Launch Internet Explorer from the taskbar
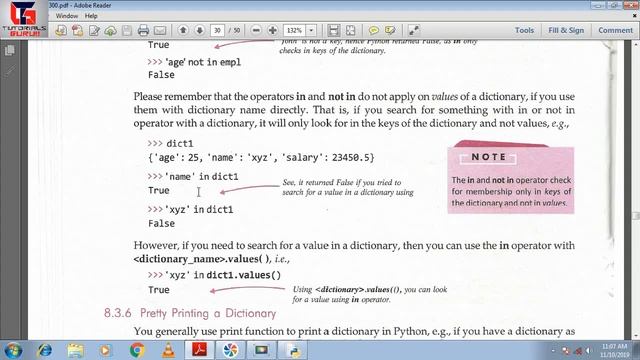Image resolution: width=640 pixels, height=360 pixels. click(44, 350)
